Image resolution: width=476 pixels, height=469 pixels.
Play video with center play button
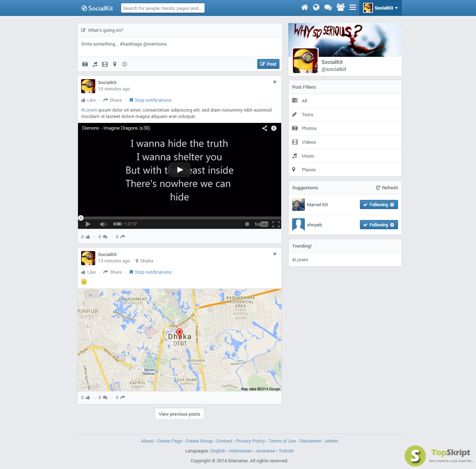180,170
